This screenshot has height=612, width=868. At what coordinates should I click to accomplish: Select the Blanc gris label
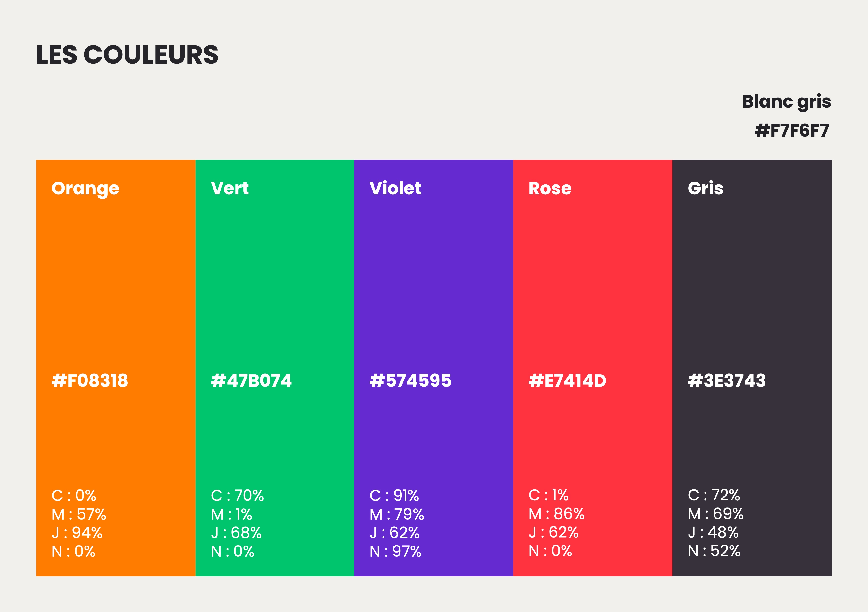tap(787, 102)
